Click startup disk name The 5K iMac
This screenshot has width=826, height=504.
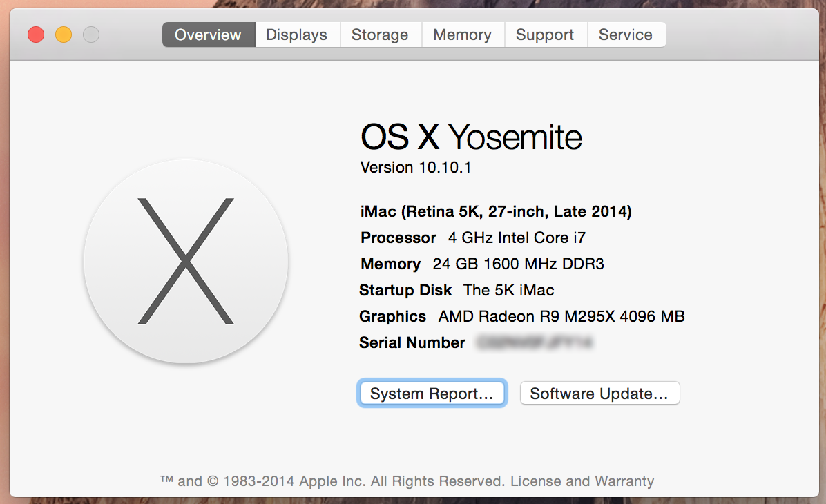(x=509, y=290)
